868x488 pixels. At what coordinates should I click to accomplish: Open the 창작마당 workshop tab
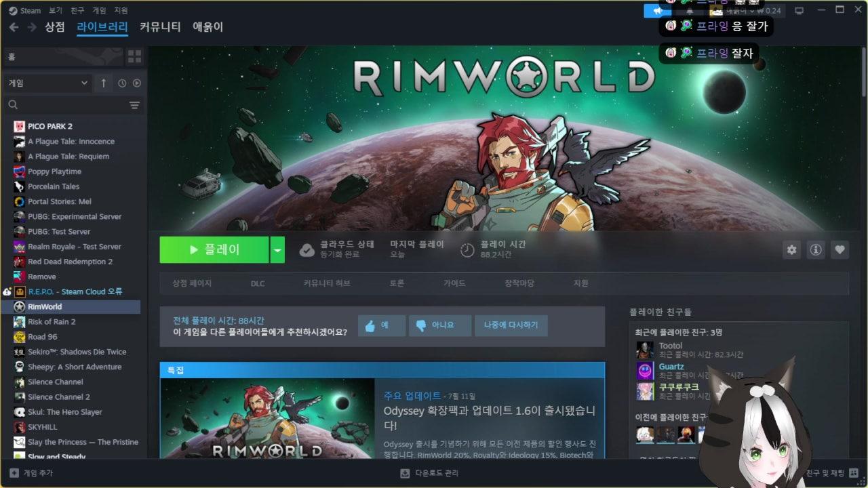click(519, 283)
